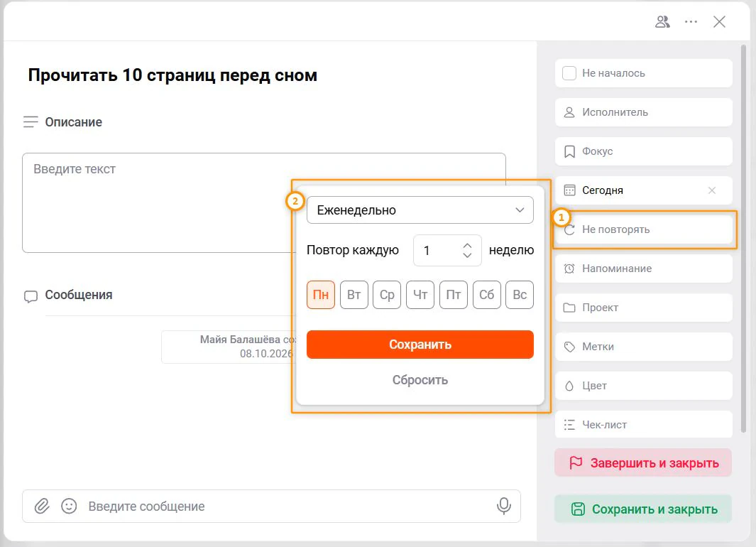Click the Описание lines icon

click(31, 122)
